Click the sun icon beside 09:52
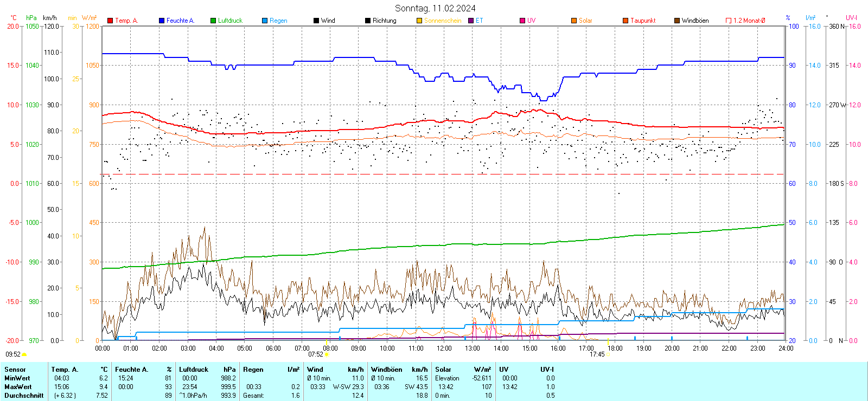Image resolution: width=868 pixels, height=401 pixels. [24, 354]
